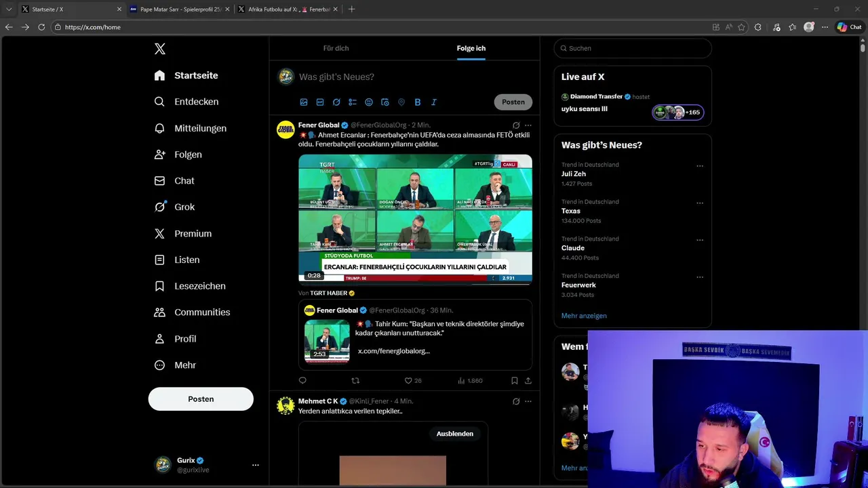868x488 pixels.
Task: Open Mitteilungen notifications
Action: pos(190,128)
